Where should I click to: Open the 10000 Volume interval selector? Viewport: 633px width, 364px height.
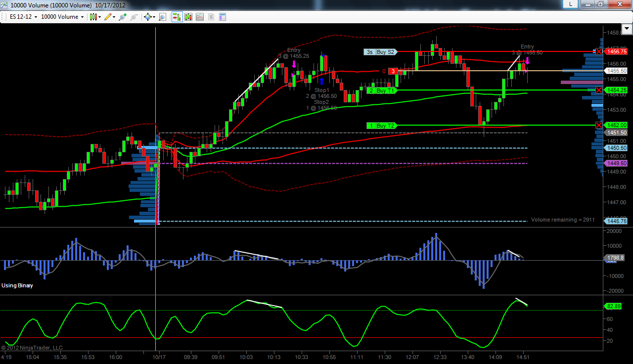pyautogui.click(x=62, y=17)
